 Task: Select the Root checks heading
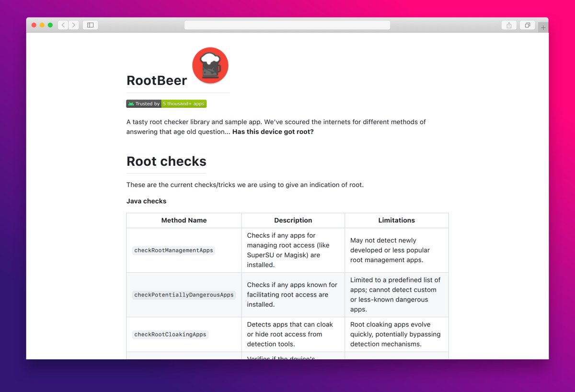click(166, 161)
